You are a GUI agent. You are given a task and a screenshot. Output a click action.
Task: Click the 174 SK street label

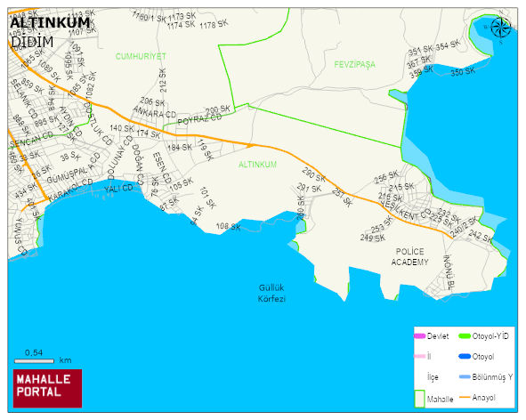[148, 133]
